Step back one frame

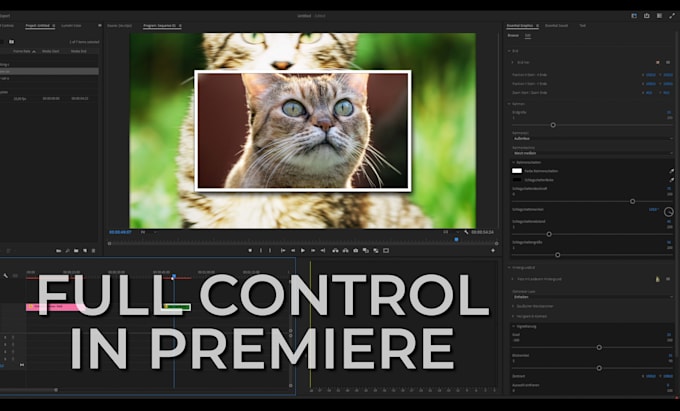(x=293, y=251)
